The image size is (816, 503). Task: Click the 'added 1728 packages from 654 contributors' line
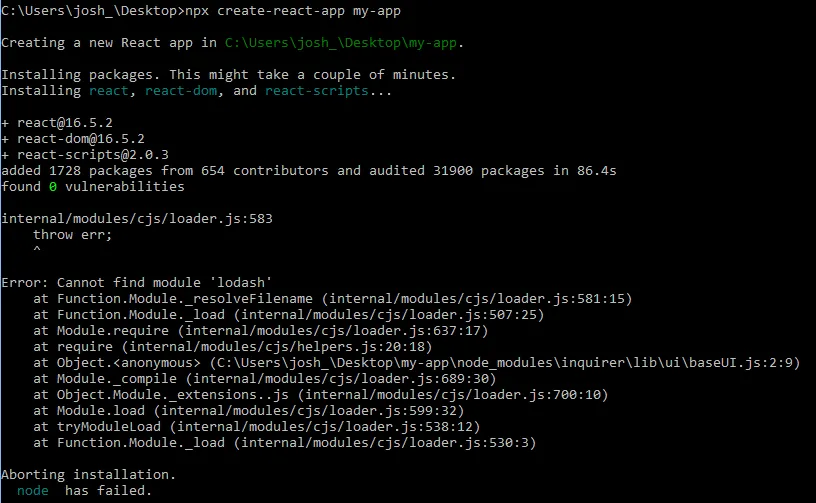(309, 171)
